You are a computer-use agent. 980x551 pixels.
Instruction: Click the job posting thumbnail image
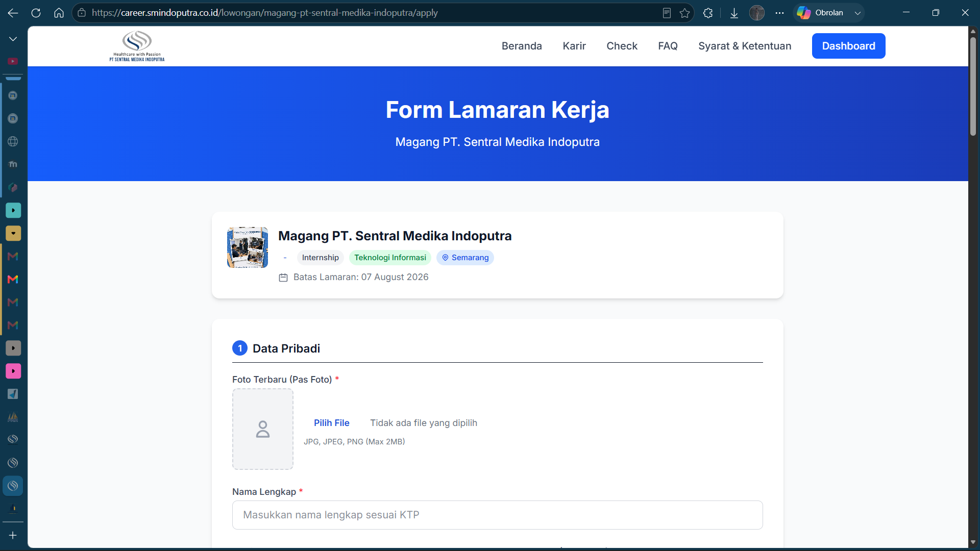[248, 247]
